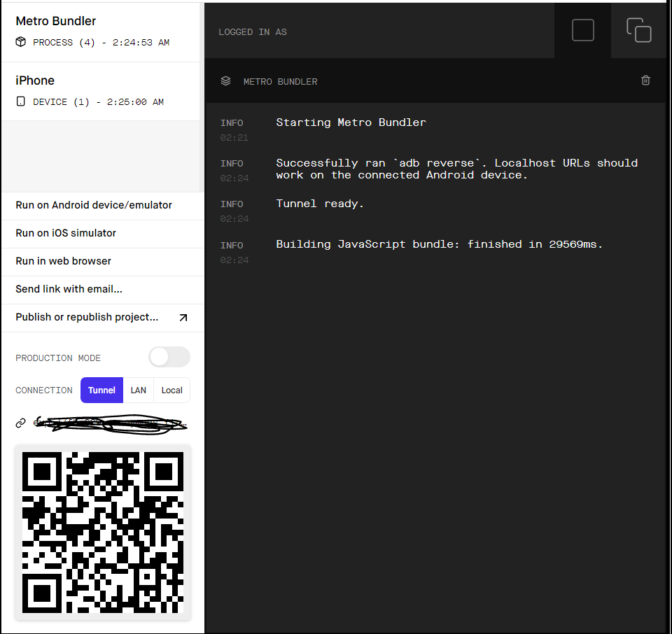Click the 02:21 log timestamp
Viewport: 672px width, 634px height.
234,138
